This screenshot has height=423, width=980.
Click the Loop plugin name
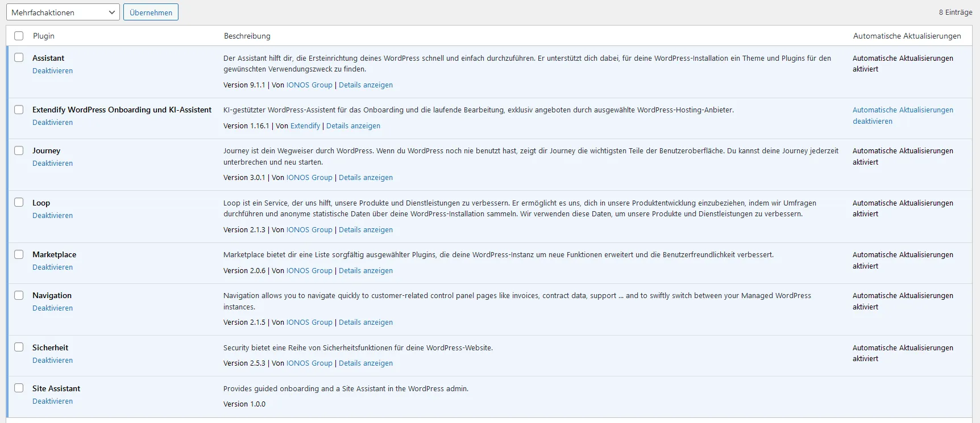(41, 203)
